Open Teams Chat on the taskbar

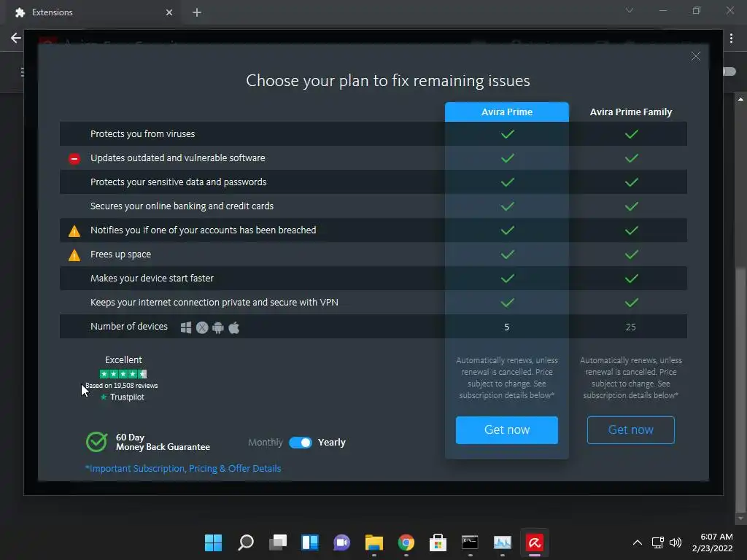pos(341,542)
